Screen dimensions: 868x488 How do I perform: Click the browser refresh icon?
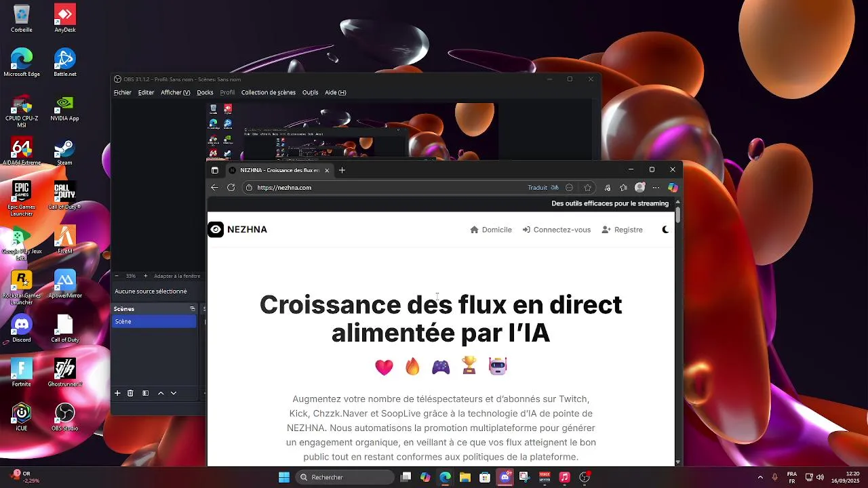[231, 188]
